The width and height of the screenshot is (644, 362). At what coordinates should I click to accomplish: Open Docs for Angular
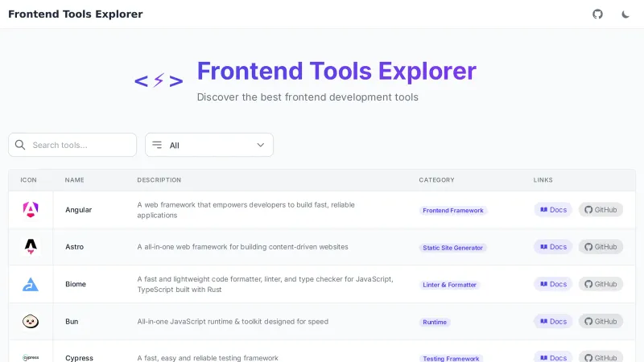point(553,210)
